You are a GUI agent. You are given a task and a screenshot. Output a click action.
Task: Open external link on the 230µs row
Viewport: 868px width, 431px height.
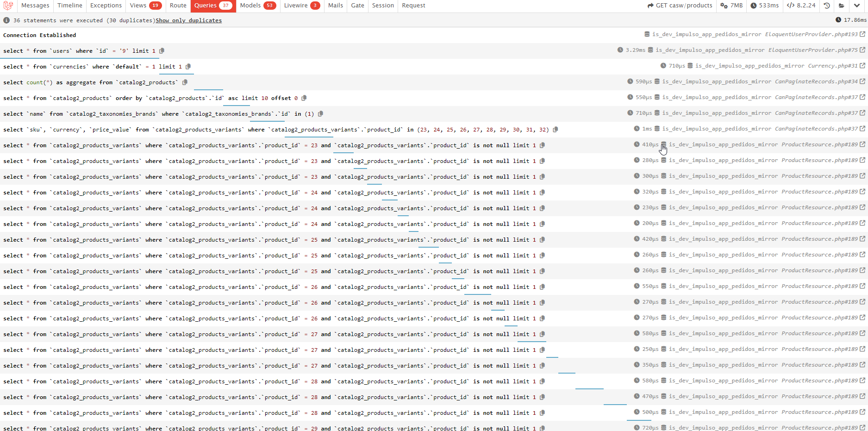862,207
